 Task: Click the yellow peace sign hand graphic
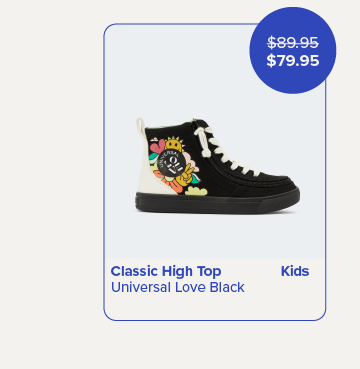185,177
